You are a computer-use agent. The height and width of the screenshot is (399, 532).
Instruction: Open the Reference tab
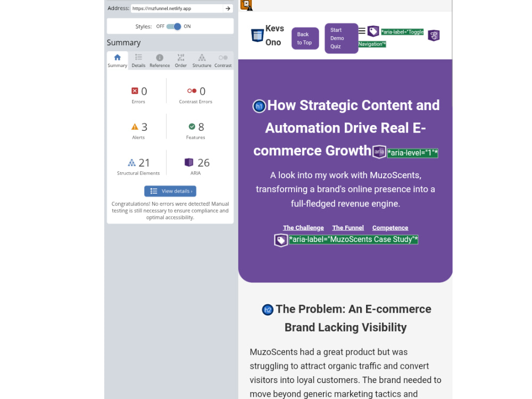(x=160, y=61)
